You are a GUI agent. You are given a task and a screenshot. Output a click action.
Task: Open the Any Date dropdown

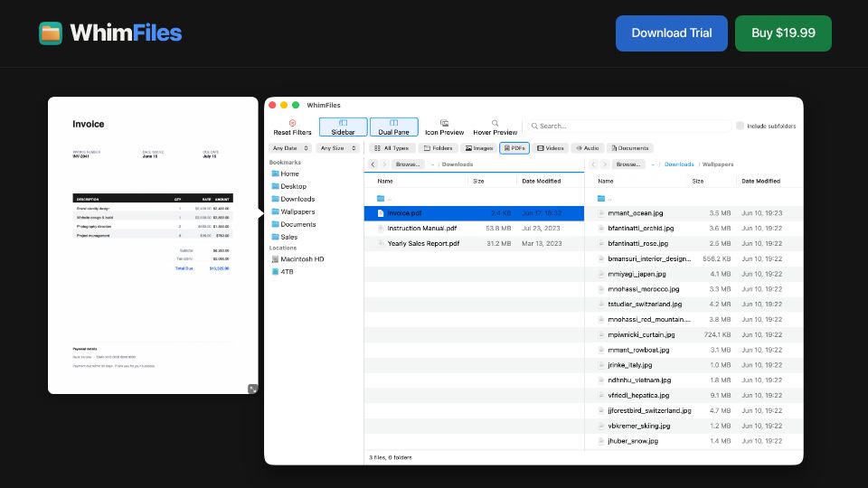290,148
